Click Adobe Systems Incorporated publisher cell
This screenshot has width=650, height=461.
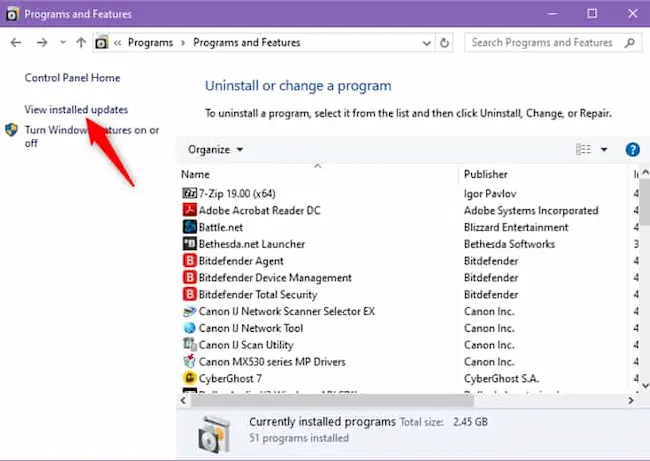tap(531, 211)
